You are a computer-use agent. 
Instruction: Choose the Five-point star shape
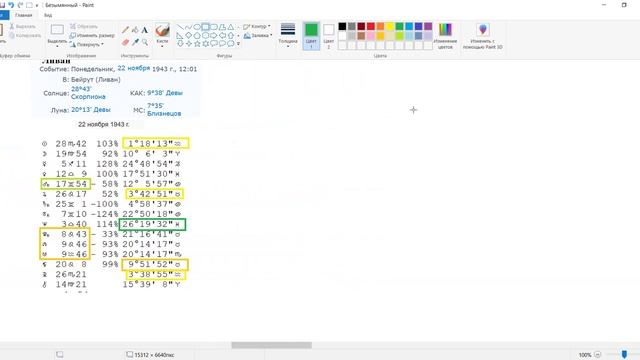[x=197, y=44]
